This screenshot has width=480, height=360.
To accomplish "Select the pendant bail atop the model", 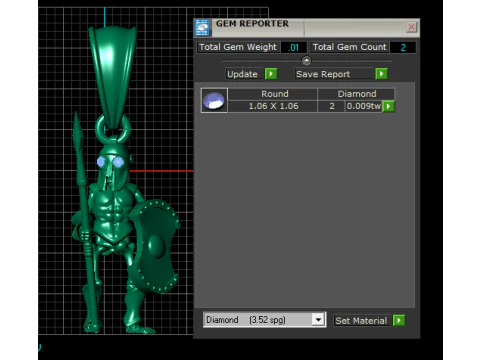I will [113, 77].
